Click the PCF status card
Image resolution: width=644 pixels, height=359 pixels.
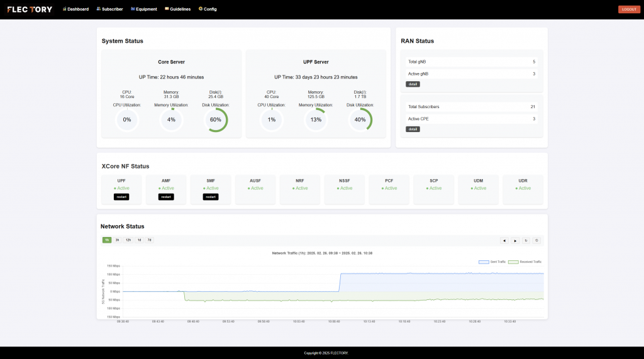389,189
